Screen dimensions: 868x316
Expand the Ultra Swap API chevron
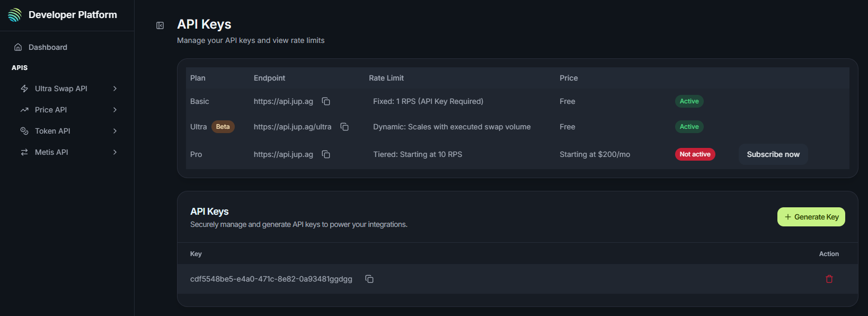coord(115,89)
